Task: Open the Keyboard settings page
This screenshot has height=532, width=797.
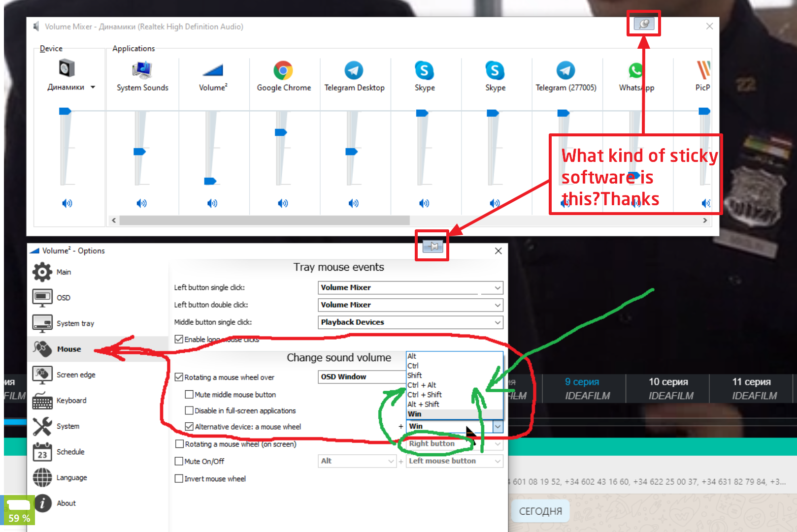Action: click(x=98, y=401)
